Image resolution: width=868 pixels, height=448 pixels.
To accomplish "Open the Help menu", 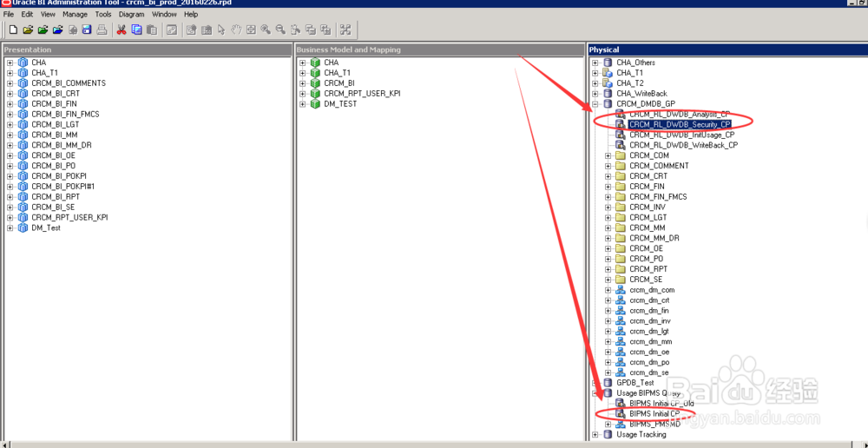I will pos(191,15).
